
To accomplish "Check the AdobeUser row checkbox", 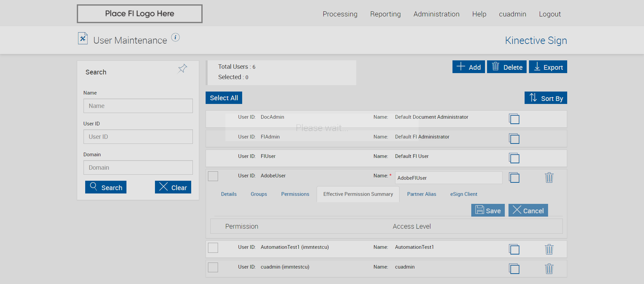I will point(213,176).
